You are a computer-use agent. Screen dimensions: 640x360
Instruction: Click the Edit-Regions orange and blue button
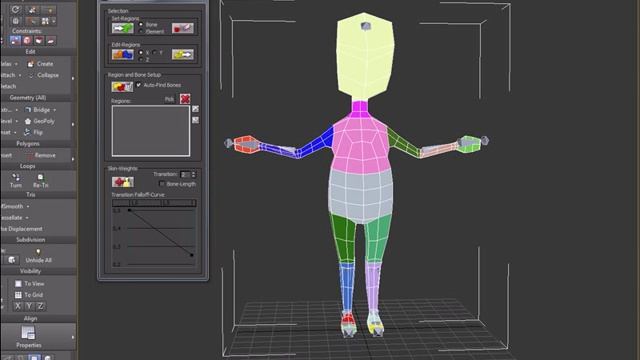(122, 54)
